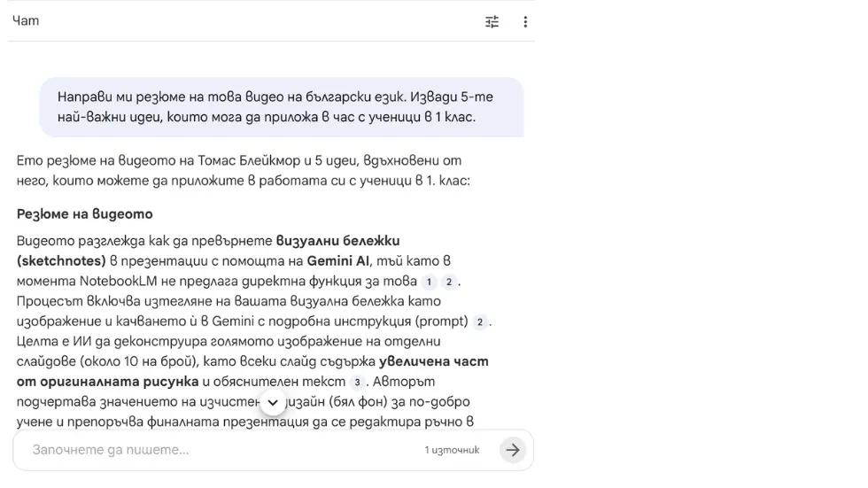Click the bold 'от оригиналната рисунка' text
Image resolution: width=868 pixels, height=488 pixels.
[107, 382]
